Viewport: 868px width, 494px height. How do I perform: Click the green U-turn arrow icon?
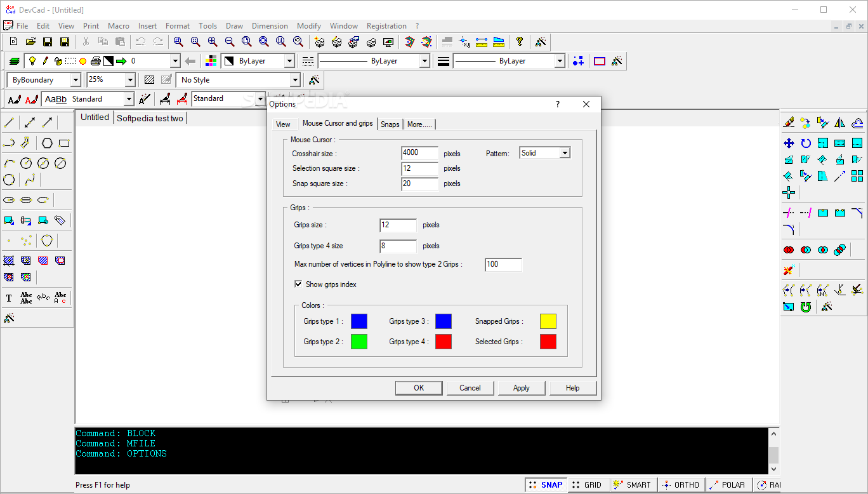pyautogui.click(x=806, y=307)
